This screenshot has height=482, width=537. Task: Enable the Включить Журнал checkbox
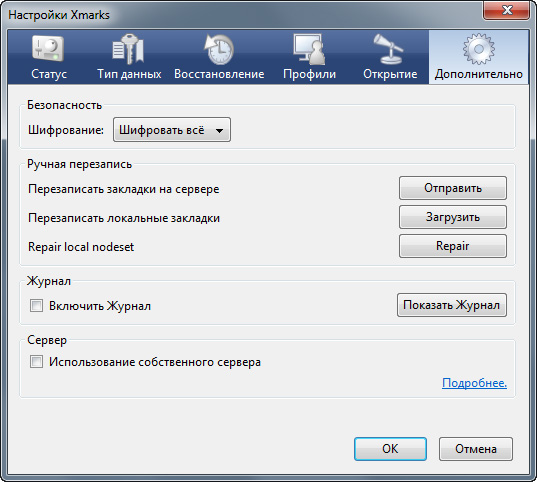(36, 306)
